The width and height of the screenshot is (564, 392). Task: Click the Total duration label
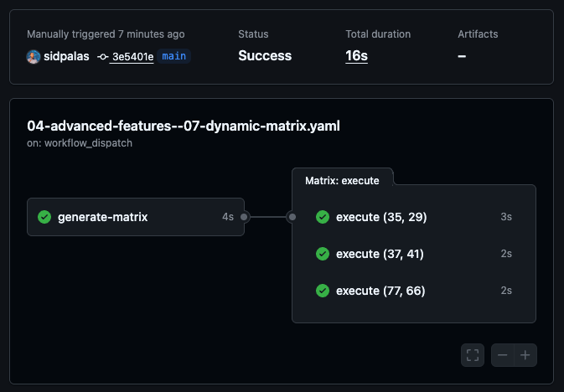378,34
